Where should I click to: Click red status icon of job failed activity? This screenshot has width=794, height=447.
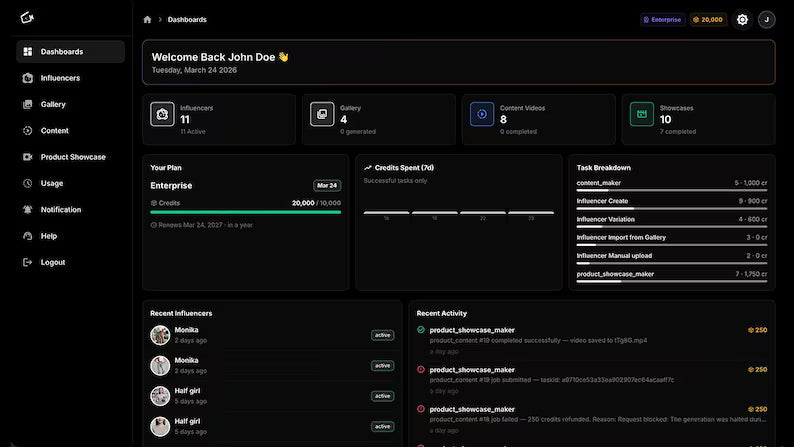[x=421, y=409]
